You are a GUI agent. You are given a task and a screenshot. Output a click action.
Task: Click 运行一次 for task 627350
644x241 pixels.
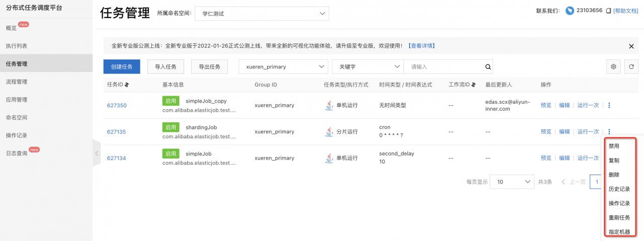point(588,105)
